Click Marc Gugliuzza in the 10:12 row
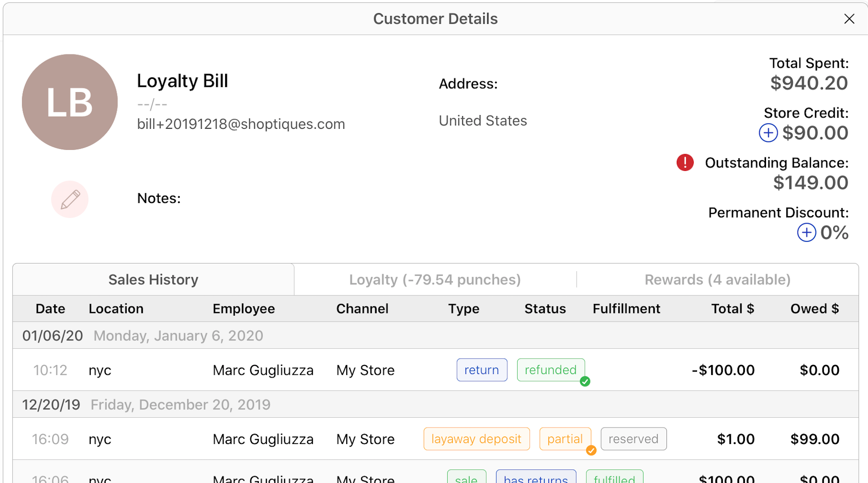Image resolution: width=868 pixels, height=483 pixels. point(263,370)
